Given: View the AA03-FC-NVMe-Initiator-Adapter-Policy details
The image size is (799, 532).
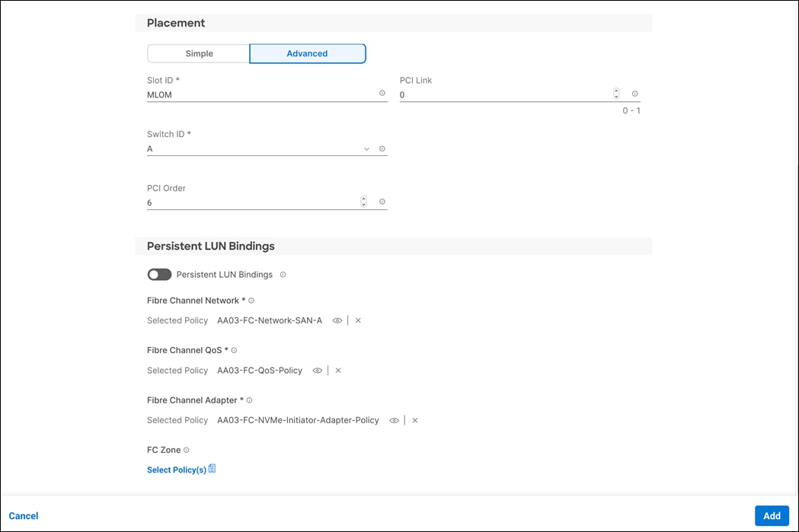Looking at the screenshot, I should pyautogui.click(x=395, y=420).
